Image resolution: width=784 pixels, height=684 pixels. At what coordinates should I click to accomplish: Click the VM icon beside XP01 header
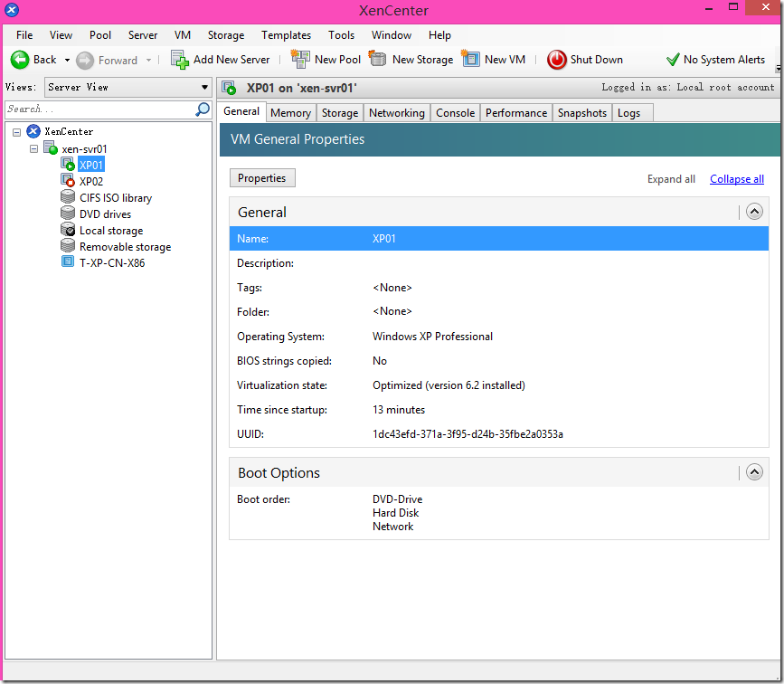click(x=229, y=88)
